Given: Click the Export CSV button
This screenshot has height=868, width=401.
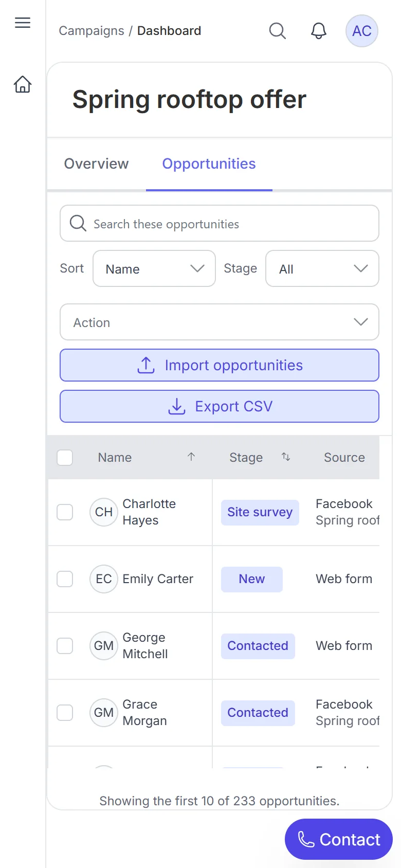Looking at the screenshot, I should 220,406.
